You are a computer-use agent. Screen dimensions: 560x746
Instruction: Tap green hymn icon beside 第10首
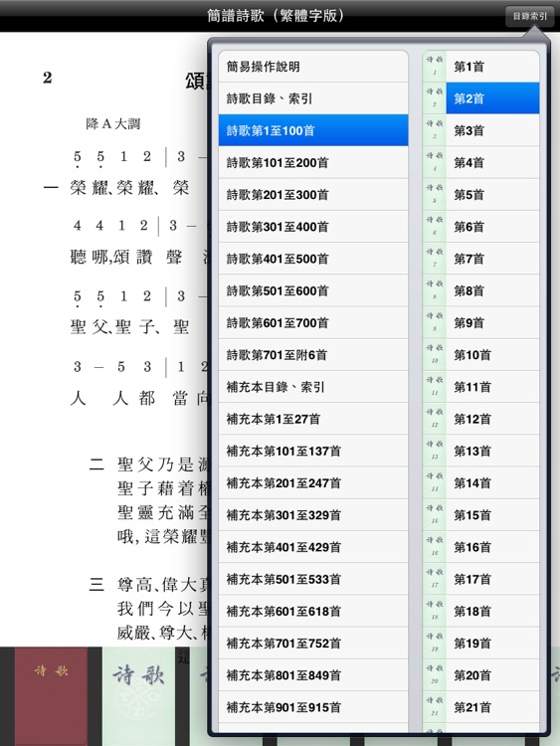435,355
